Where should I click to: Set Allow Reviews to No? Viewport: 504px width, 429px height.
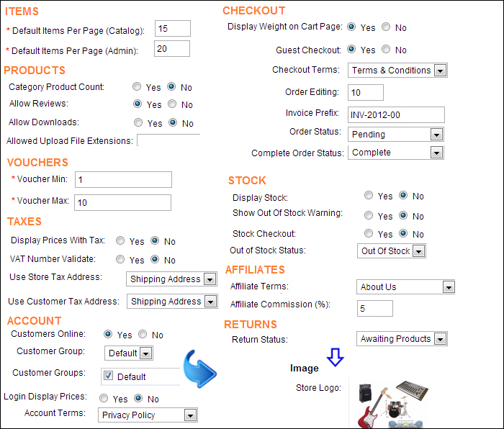(172, 104)
